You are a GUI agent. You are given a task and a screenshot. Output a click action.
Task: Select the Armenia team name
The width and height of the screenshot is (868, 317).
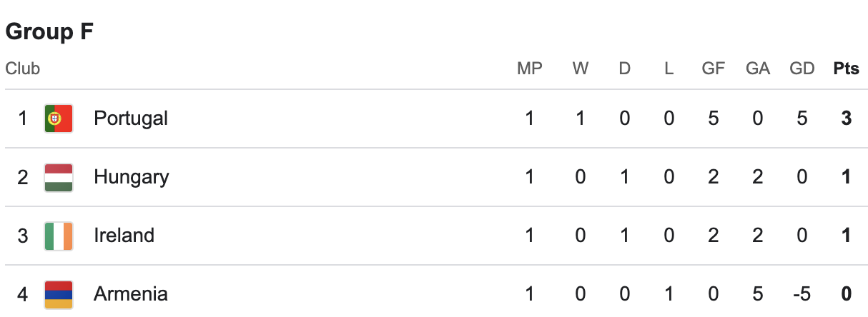click(x=131, y=294)
